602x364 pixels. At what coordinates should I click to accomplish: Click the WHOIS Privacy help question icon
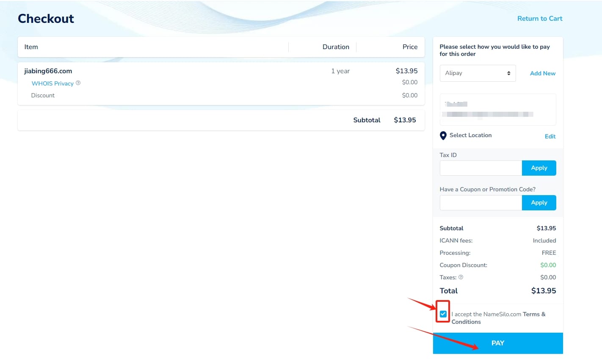[x=78, y=83]
